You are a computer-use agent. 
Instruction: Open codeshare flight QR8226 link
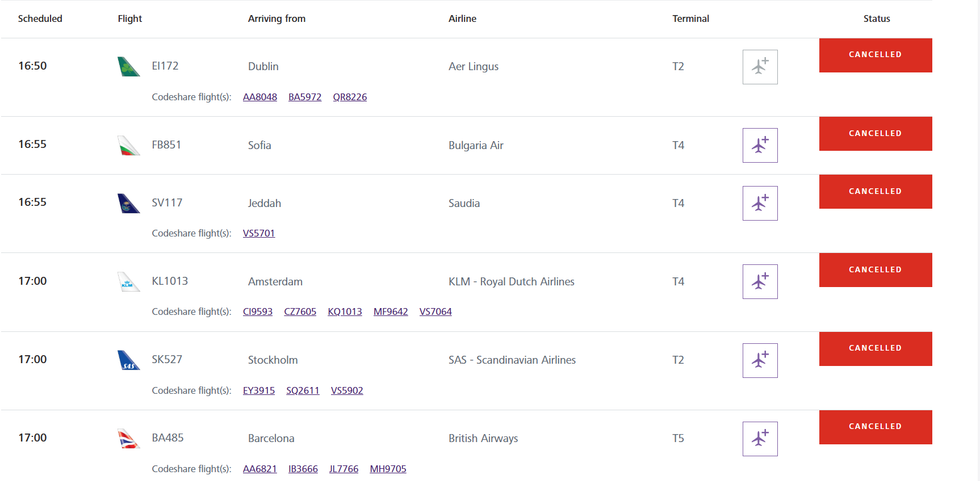350,97
